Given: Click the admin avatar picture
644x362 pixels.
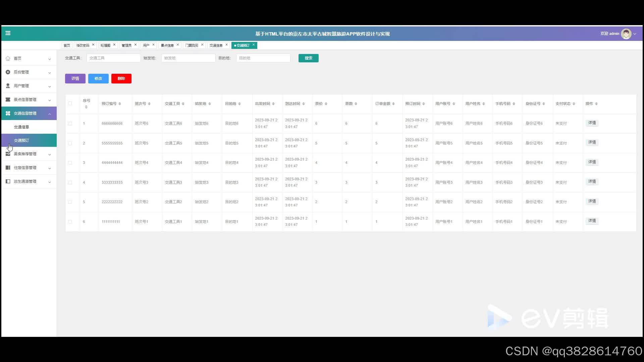Looking at the screenshot, I should click(x=626, y=34).
